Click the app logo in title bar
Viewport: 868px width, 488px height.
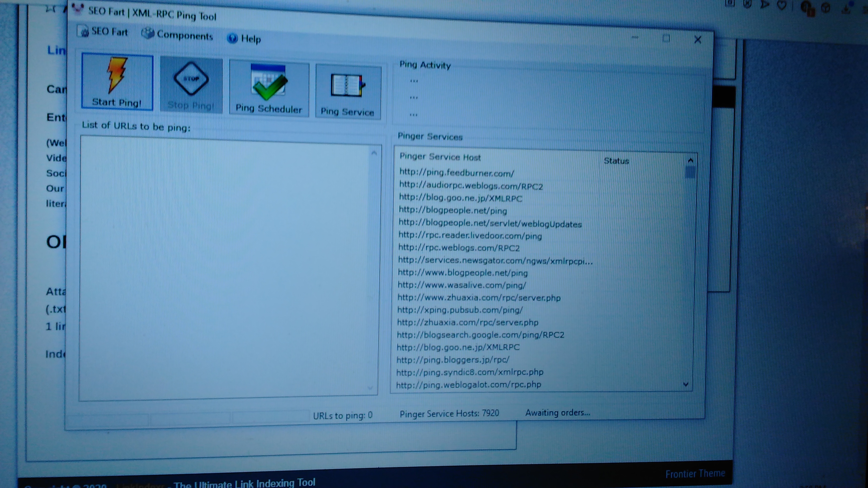tap(77, 9)
